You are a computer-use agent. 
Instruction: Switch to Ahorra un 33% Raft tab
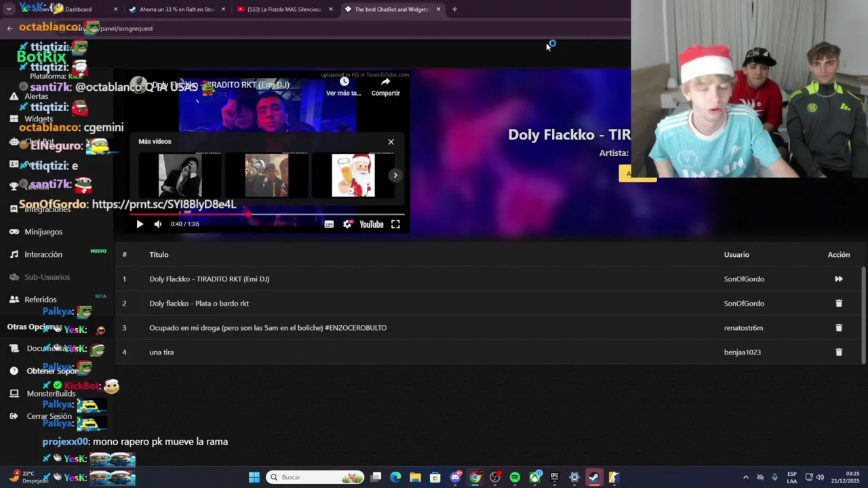click(x=177, y=9)
